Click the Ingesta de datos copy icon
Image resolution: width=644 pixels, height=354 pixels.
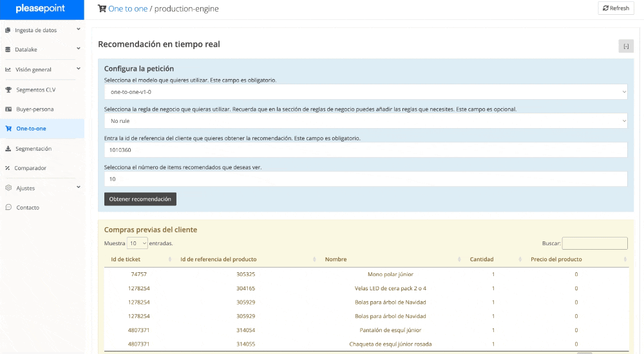pos(8,30)
